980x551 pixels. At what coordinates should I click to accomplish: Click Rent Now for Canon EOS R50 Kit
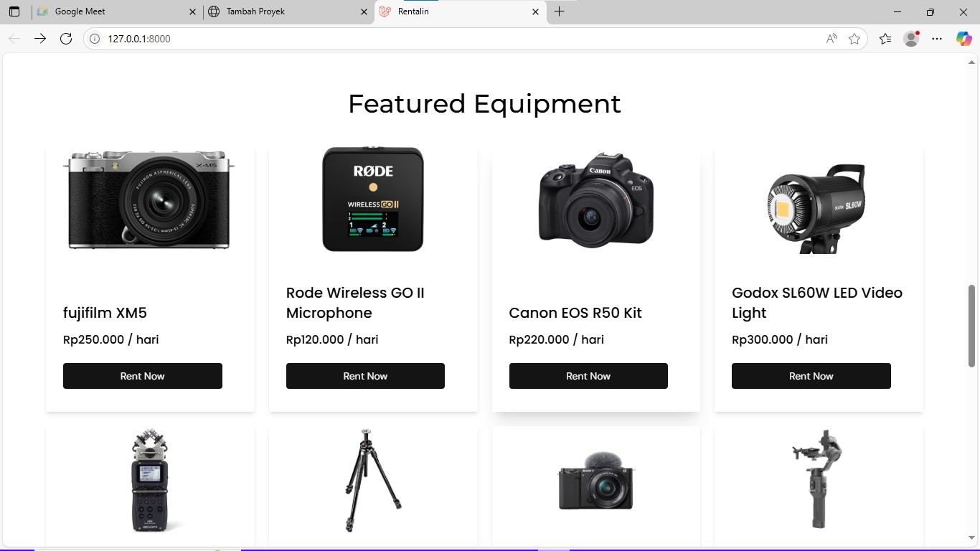[588, 376]
